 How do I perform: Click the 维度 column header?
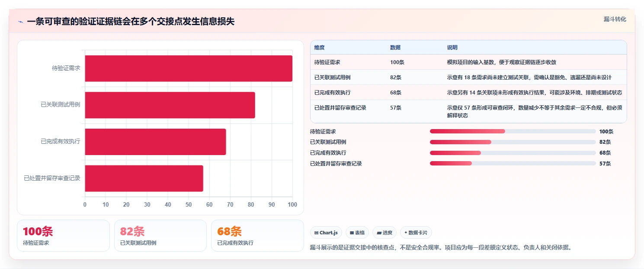click(320, 48)
